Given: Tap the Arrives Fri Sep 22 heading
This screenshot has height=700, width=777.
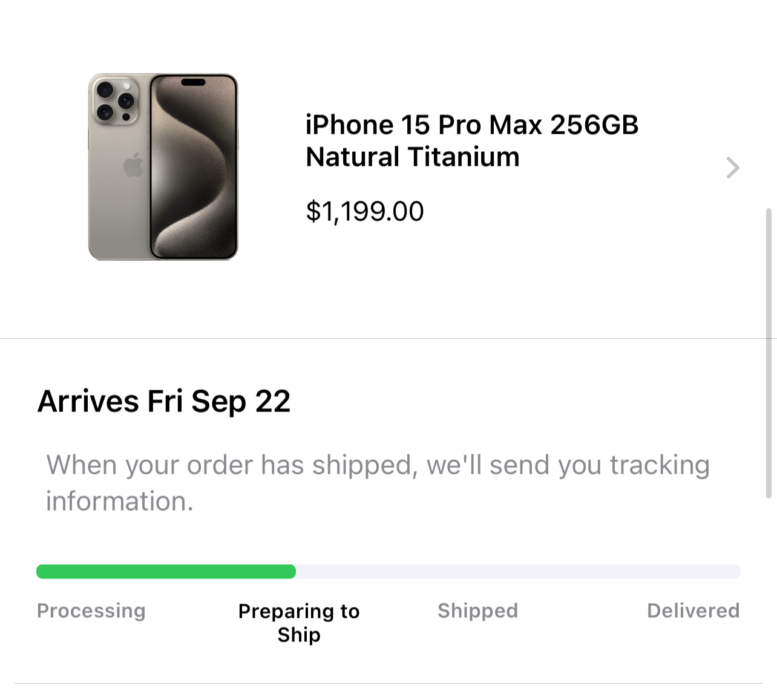Looking at the screenshot, I should (x=164, y=402).
